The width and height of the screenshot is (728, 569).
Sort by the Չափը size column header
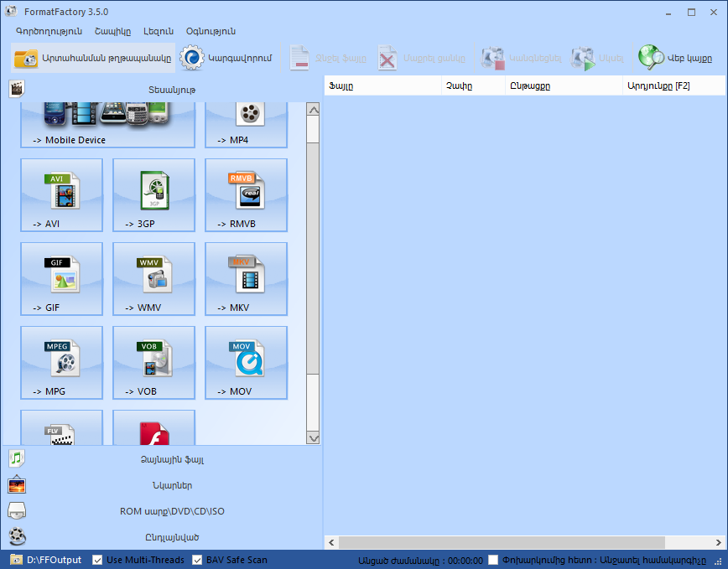[x=473, y=85]
